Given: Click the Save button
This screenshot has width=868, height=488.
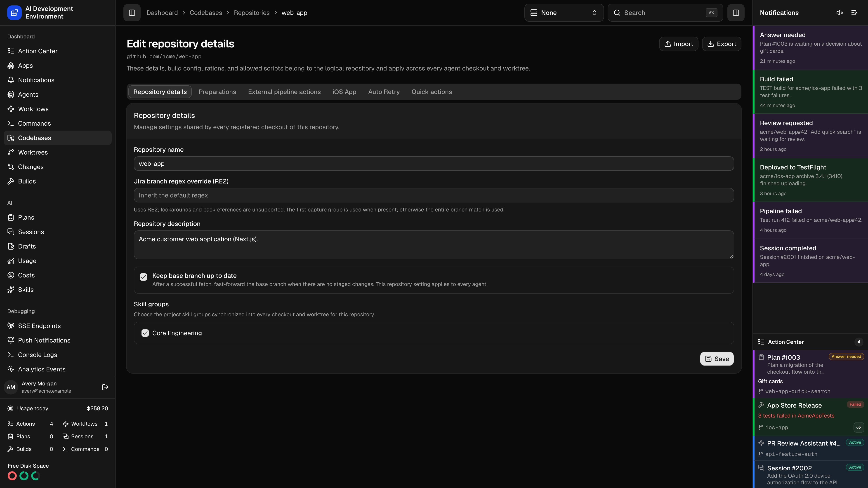Looking at the screenshot, I should click(717, 359).
